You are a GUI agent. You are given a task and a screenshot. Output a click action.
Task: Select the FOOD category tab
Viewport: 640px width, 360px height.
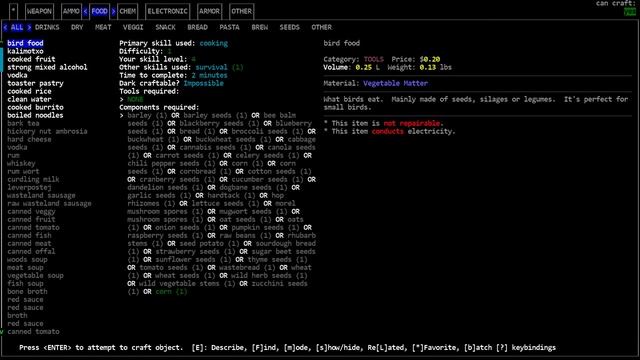(99, 11)
